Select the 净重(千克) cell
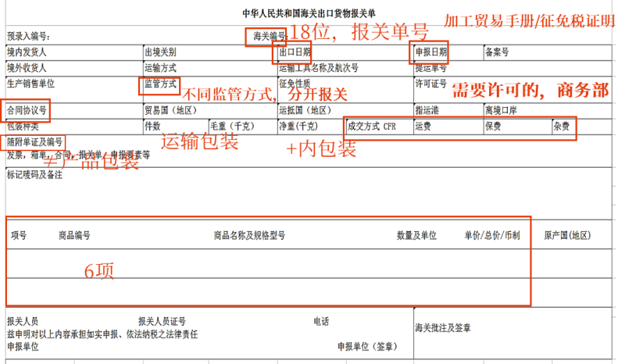This screenshot has width=625, height=364. coord(312,127)
